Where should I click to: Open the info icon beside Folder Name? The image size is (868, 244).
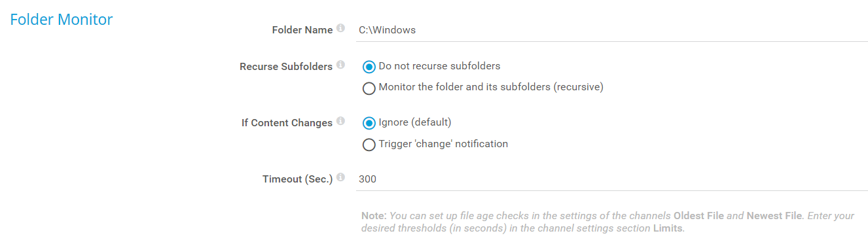coord(340,29)
